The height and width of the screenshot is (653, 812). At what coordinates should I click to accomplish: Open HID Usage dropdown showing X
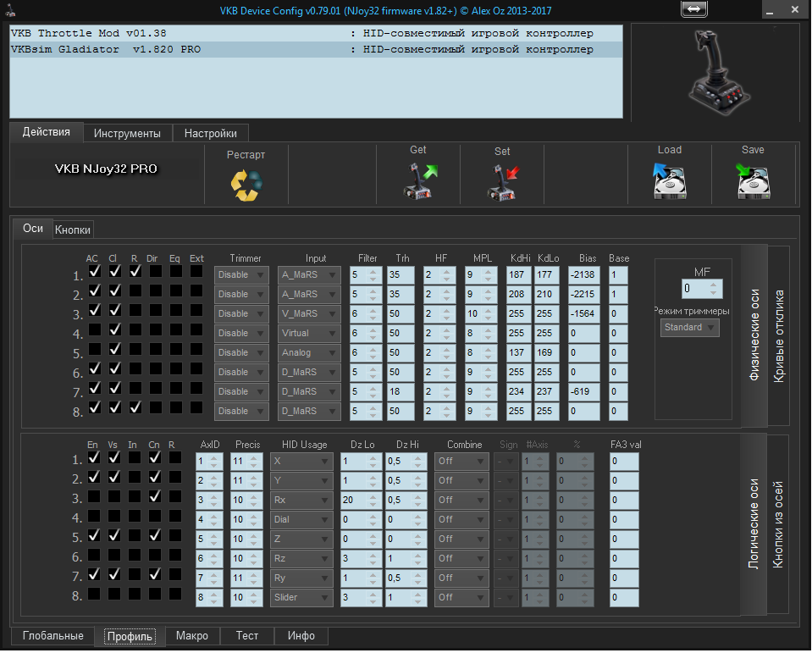click(301, 462)
